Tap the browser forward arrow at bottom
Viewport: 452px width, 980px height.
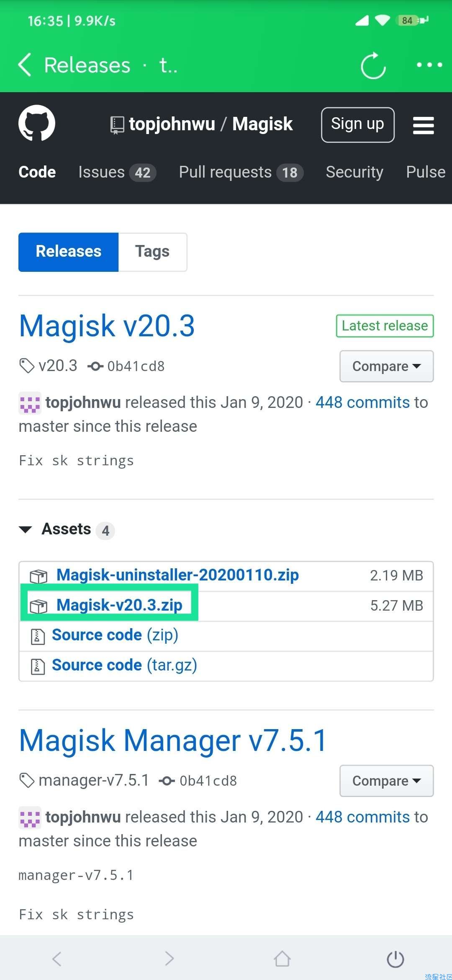click(169, 958)
